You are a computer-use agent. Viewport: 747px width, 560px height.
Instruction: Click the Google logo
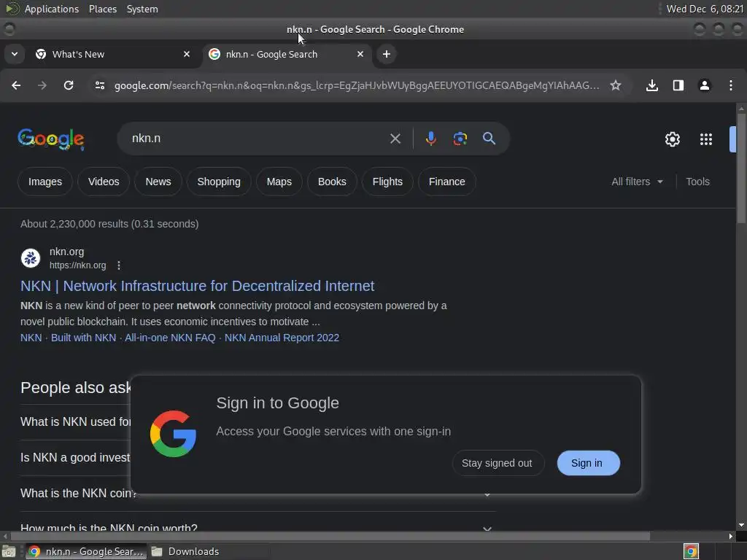[51, 139]
